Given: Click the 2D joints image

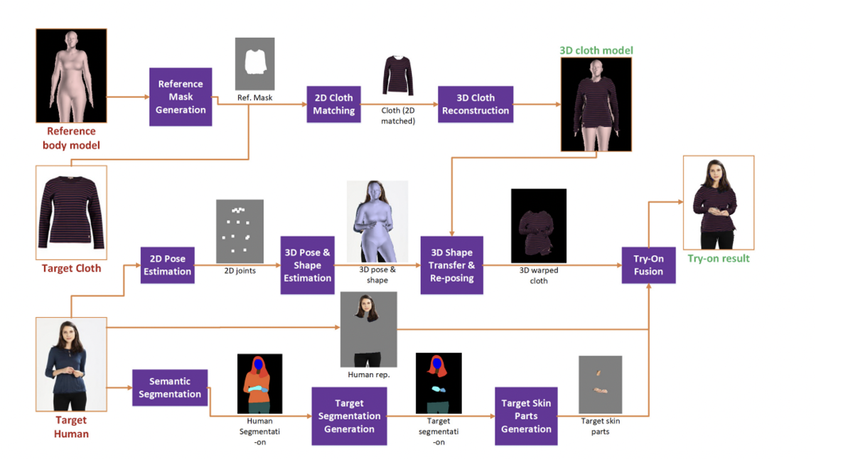Looking at the screenshot, I should click(x=240, y=231).
